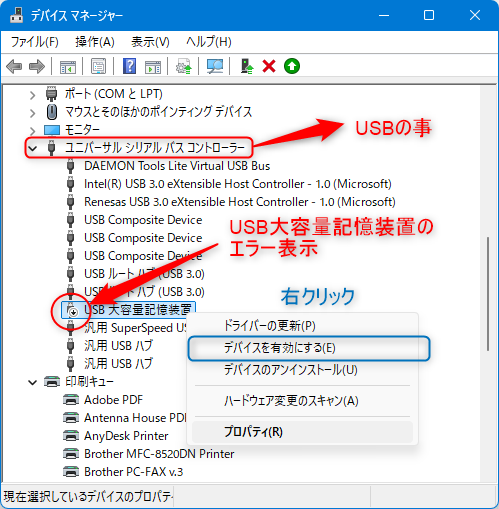Click the update driver gear toolbar icon
Viewport: 499px width, 509px height.
(x=184, y=66)
